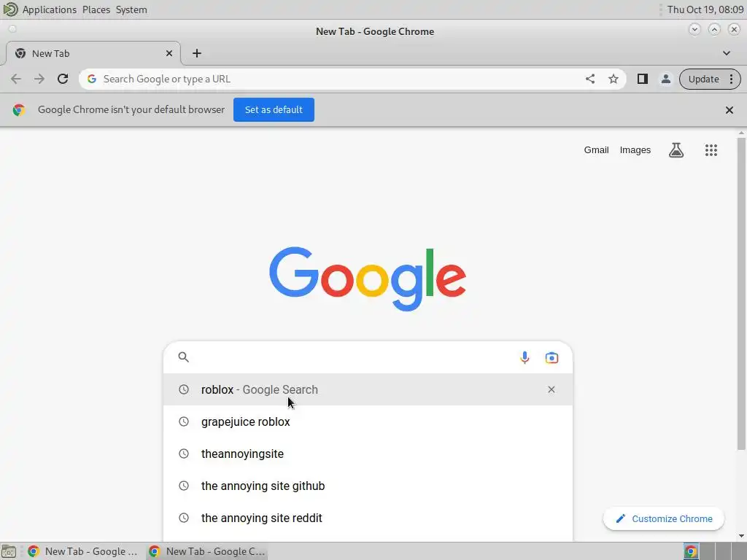Open the Chrome three-dot menu
The height and width of the screenshot is (560, 747).
731,79
